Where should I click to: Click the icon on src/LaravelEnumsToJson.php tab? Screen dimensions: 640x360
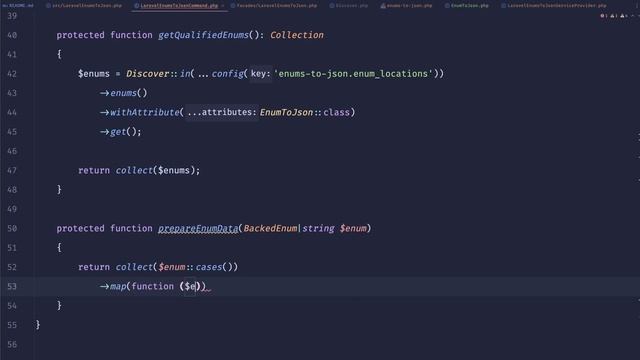[48, 6]
